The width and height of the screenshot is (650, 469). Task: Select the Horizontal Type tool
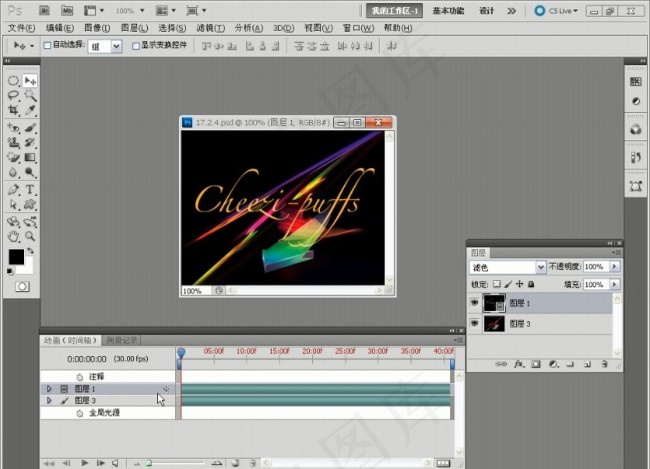pos(30,190)
